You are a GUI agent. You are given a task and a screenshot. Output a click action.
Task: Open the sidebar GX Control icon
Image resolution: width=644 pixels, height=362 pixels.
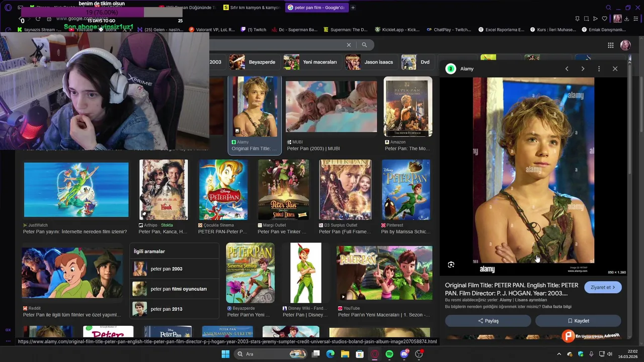[x=8, y=330]
